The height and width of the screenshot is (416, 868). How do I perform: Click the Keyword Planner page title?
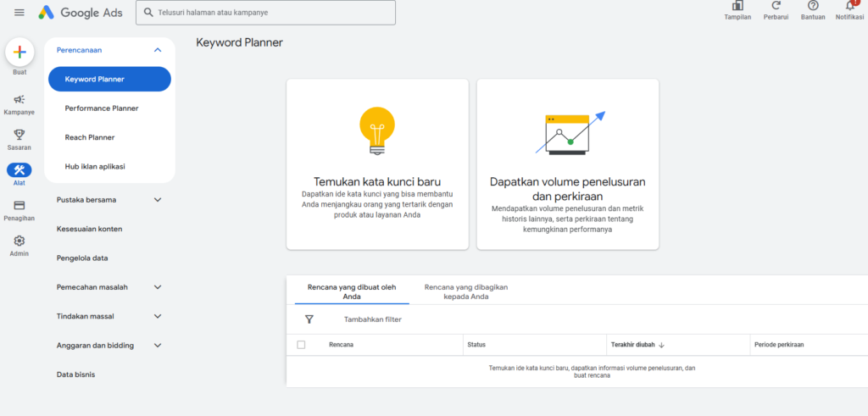pos(239,42)
